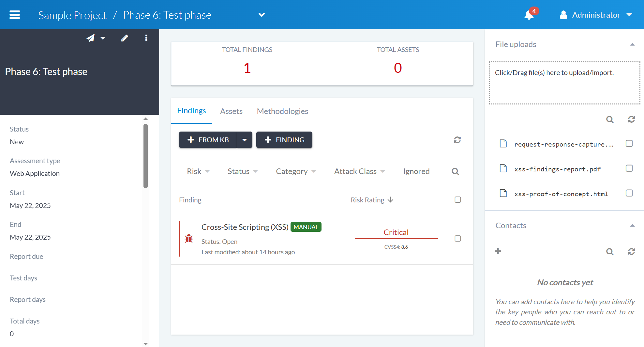Add a new contact with plus icon
644x347 pixels.
tap(498, 251)
